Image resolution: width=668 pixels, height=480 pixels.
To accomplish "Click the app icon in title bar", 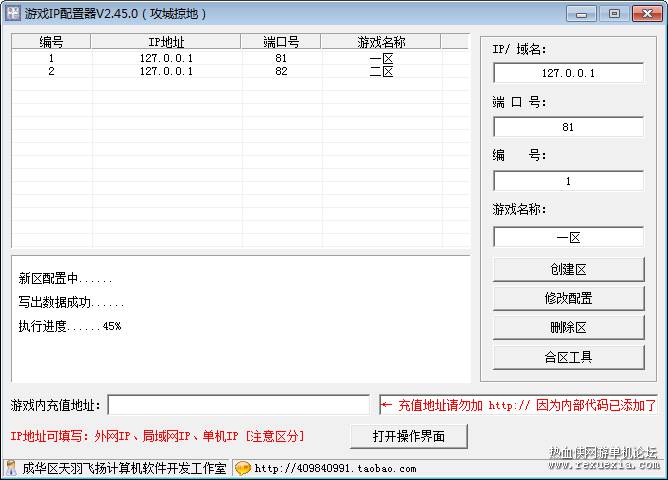I will (12, 13).
